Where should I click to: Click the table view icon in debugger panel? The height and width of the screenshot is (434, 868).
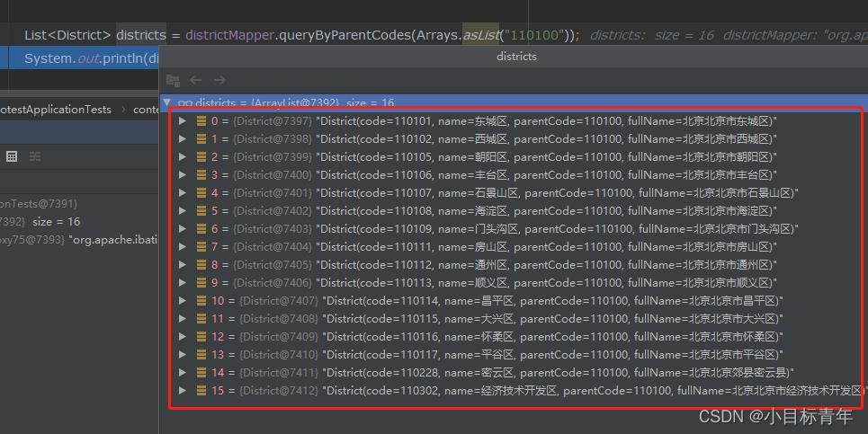click(x=12, y=156)
